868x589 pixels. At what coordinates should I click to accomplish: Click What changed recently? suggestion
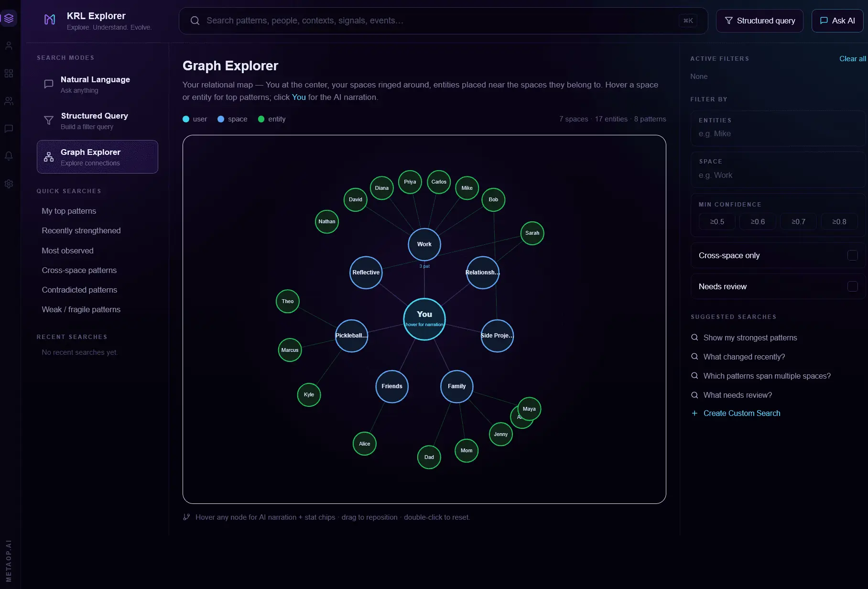[744, 357]
